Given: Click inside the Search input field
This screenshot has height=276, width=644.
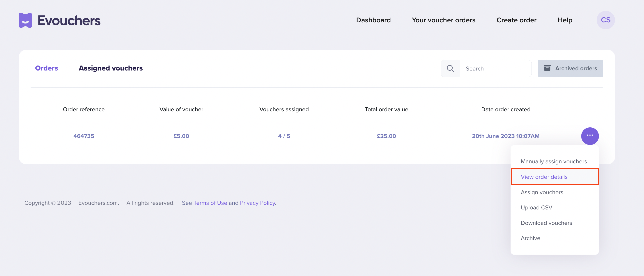Looking at the screenshot, I should click(x=496, y=68).
